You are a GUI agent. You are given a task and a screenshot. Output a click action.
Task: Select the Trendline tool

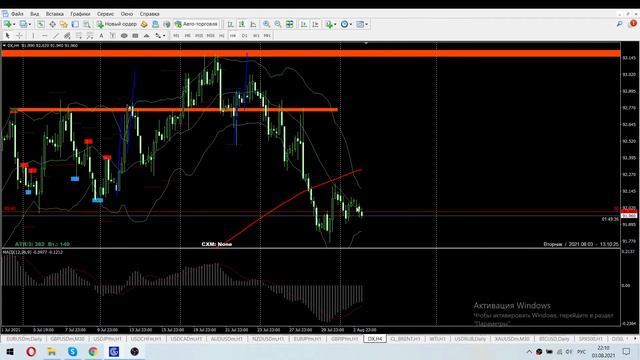tap(56, 36)
